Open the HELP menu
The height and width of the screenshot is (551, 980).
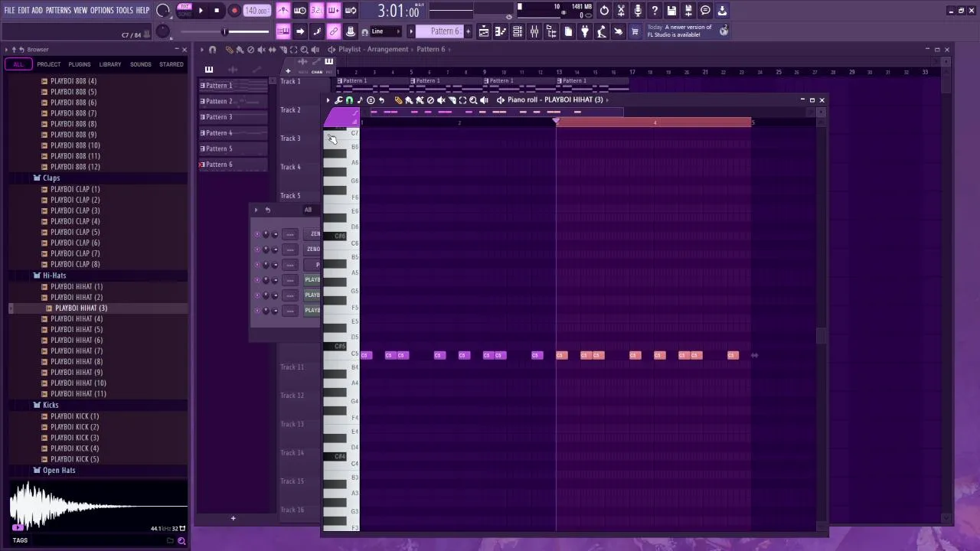[142, 11]
